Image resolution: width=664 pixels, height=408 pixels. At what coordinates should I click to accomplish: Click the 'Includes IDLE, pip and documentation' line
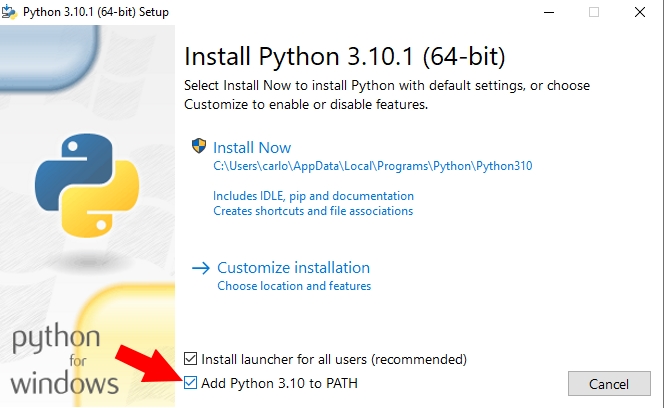(313, 196)
